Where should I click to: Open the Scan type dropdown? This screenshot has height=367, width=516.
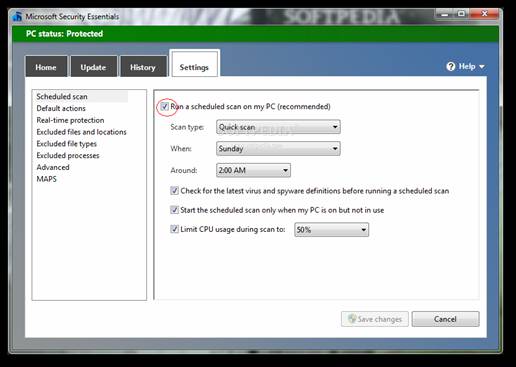click(x=278, y=127)
